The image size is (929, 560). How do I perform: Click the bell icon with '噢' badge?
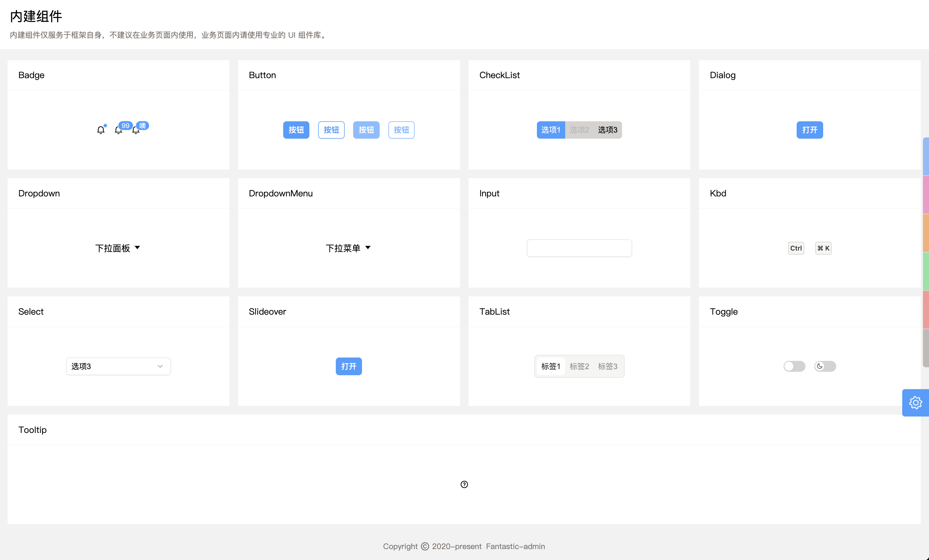click(136, 130)
